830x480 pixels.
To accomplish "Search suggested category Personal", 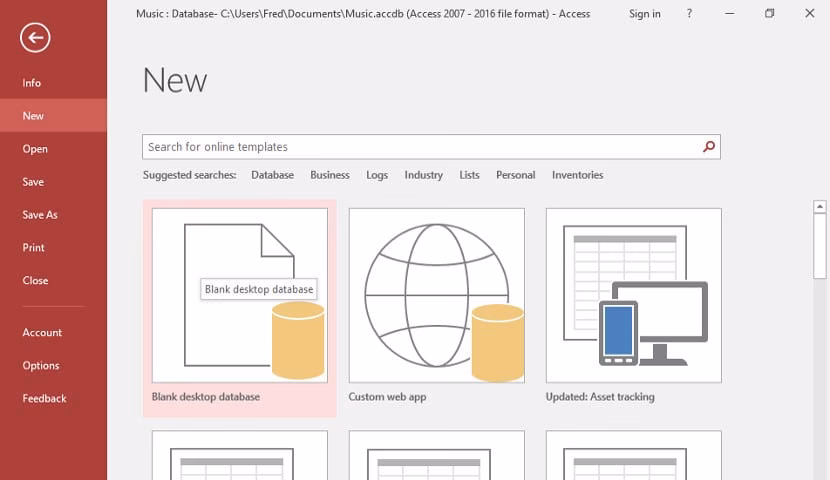I will click(x=516, y=175).
